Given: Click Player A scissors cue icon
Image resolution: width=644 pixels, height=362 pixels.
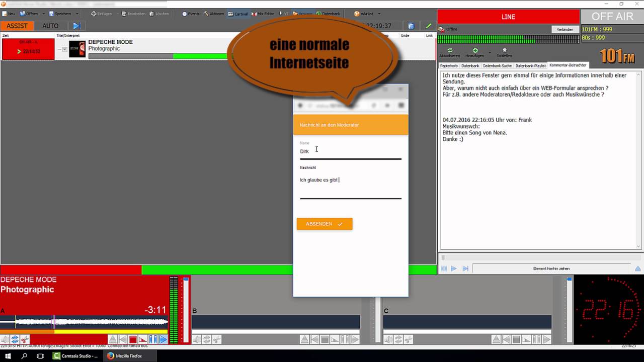Looking at the screenshot, I should (25, 339).
